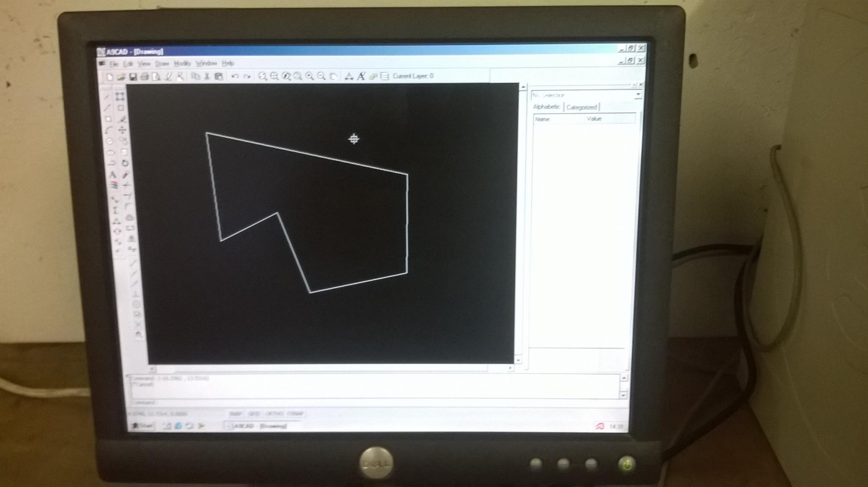The image size is (868, 487).
Task: Click the Save disk icon in toolbar
Action: coord(133,77)
